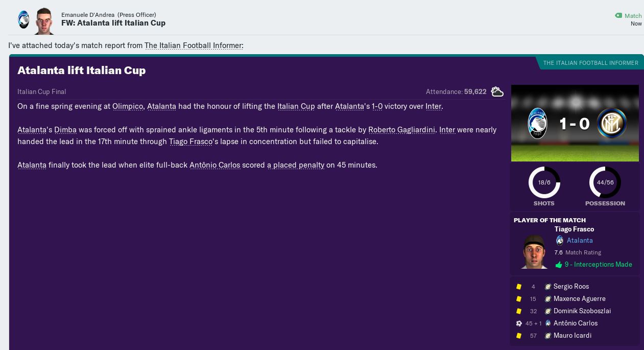Click the green Match tag icon
The width and height of the screenshot is (644, 350).
[x=618, y=16]
